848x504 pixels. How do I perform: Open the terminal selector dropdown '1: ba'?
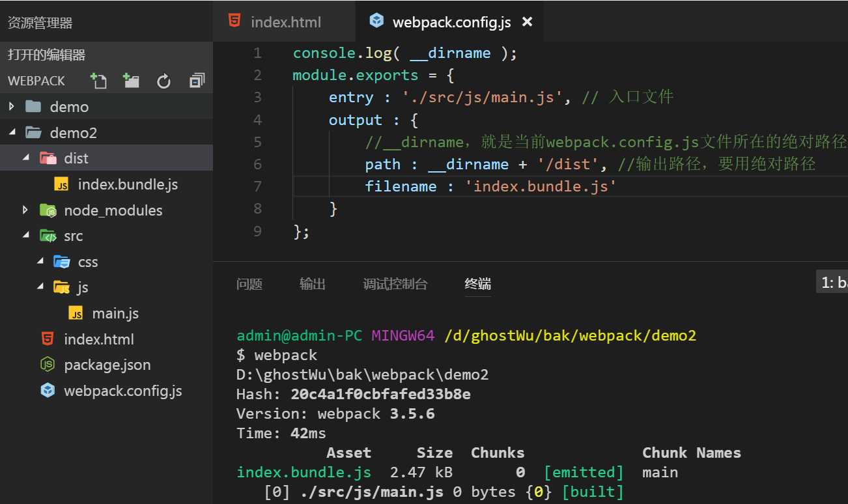832,282
